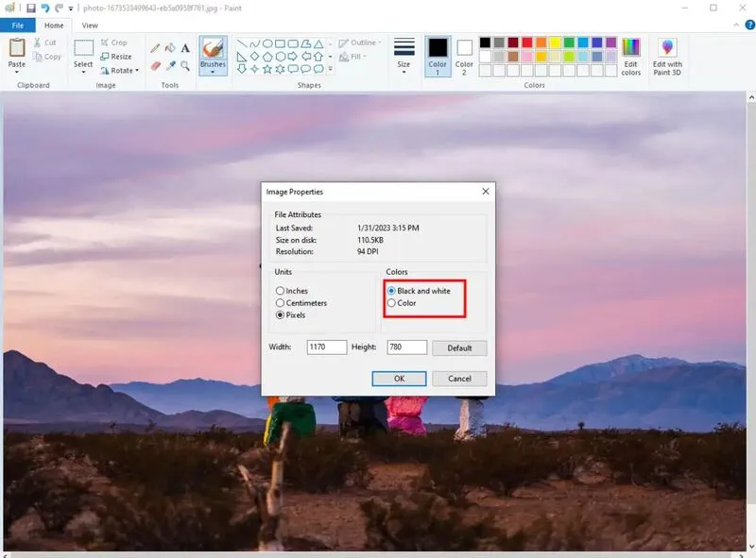Screen dimensions: 756x558
Task: Pick the Eraser tool
Action: (155, 66)
